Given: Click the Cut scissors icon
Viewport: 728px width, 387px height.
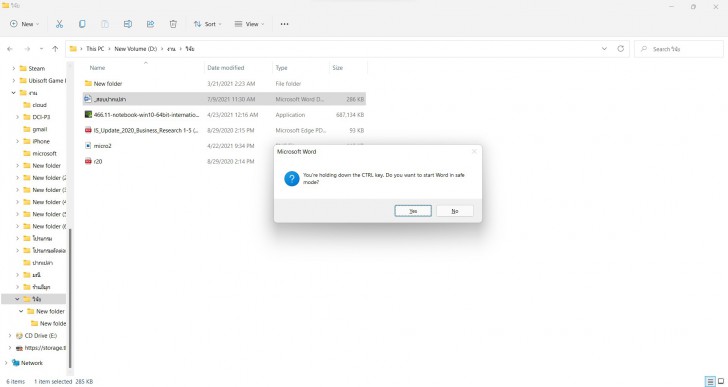Looking at the screenshot, I should [59, 24].
